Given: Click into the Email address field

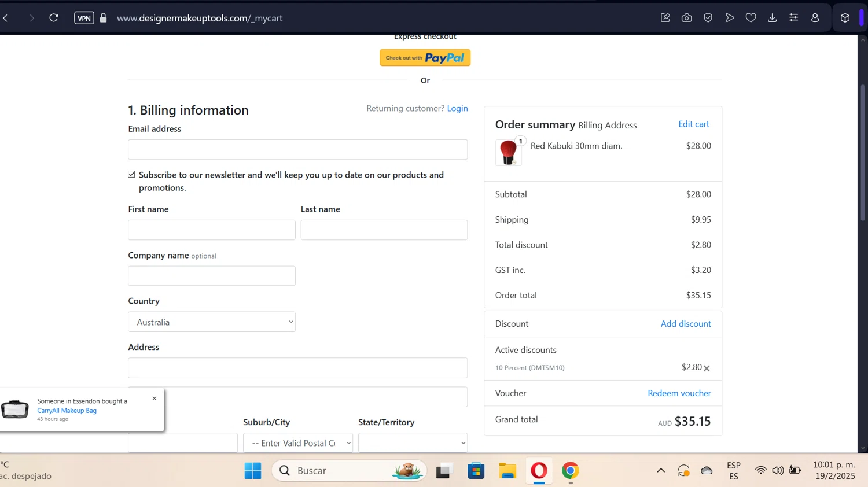Looking at the screenshot, I should point(298,149).
